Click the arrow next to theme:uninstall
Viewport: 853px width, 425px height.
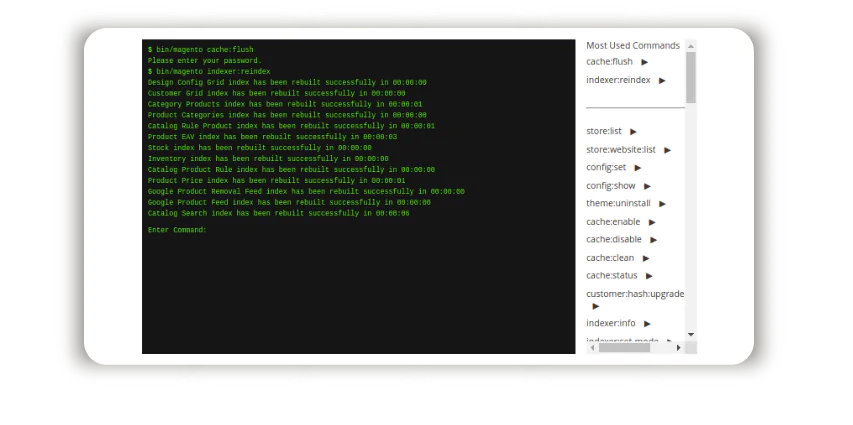coord(662,204)
